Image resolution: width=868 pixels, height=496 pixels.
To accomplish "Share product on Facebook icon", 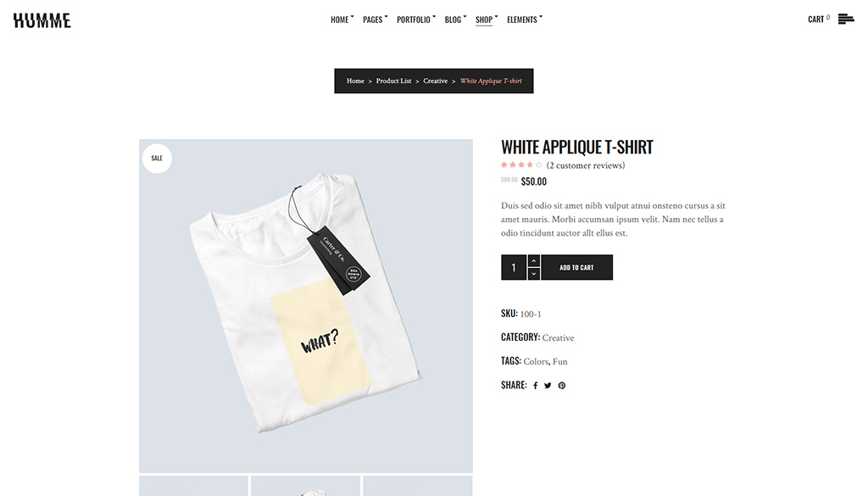I will coord(536,386).
